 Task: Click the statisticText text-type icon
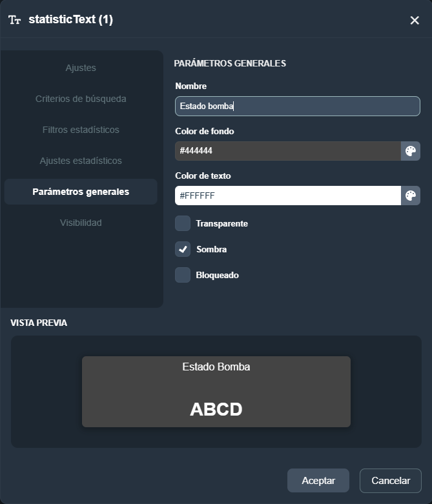tap(15, 20)
